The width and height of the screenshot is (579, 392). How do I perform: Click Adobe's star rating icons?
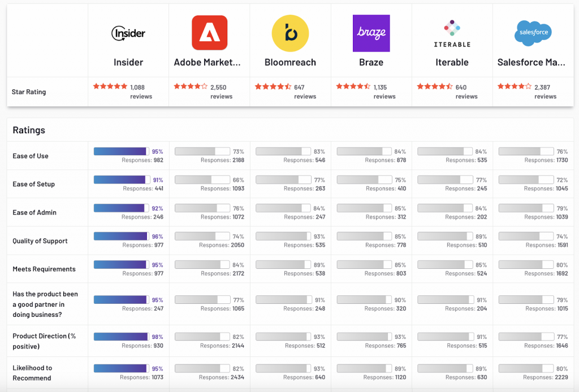[x=191, y=86]
